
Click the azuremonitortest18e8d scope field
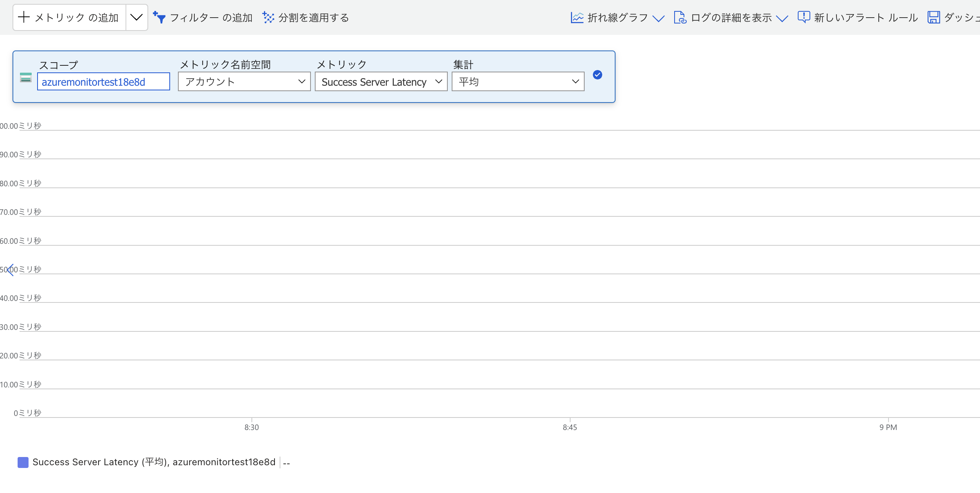pos(103,81)
